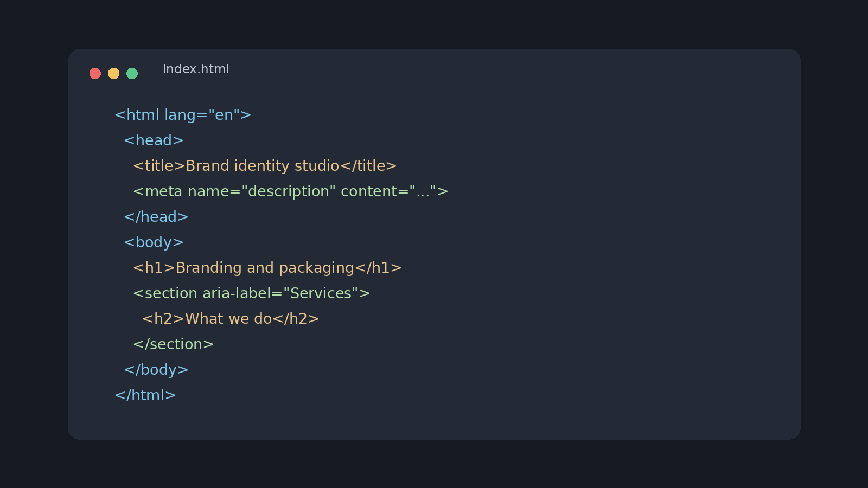This screenshot has width=868, height=488.
Task: Select the index.html file title
Action: pos(196,69)
